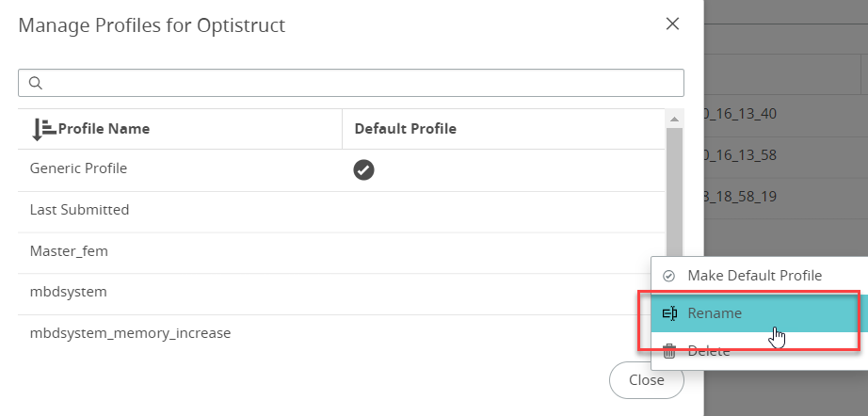Click the search magnifier icon
Viewport: 868px width, 416px height.
click(x=36, y=83)
